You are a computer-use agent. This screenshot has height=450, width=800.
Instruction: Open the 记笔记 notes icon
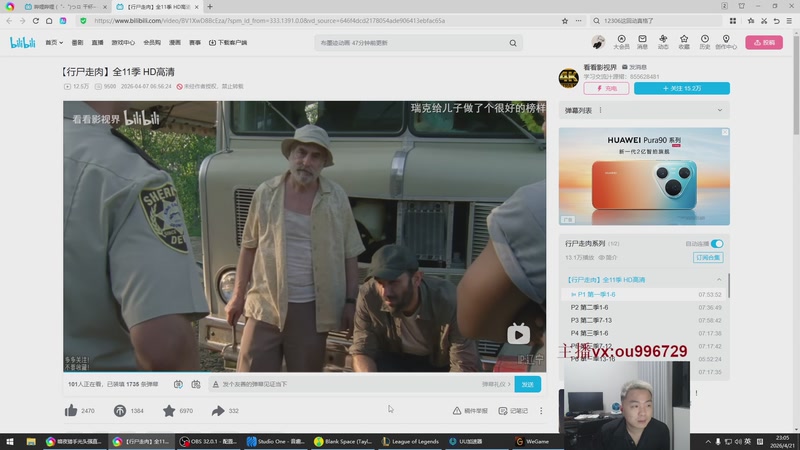coord(513,411)
